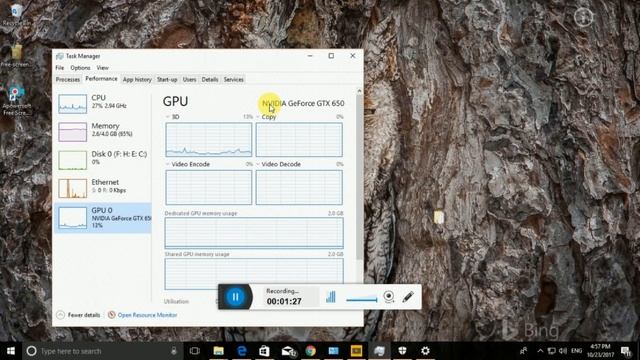Open File Explorer from the taskbar
Screen dimensions: 640x360
(x=218, y=351)
